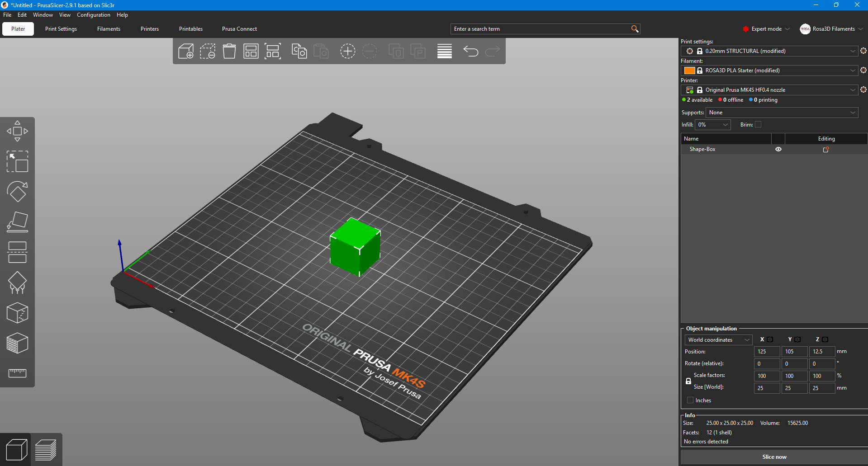Switch to the Printers tab
This screenshot has height=466, width=868.
(150, 29)
